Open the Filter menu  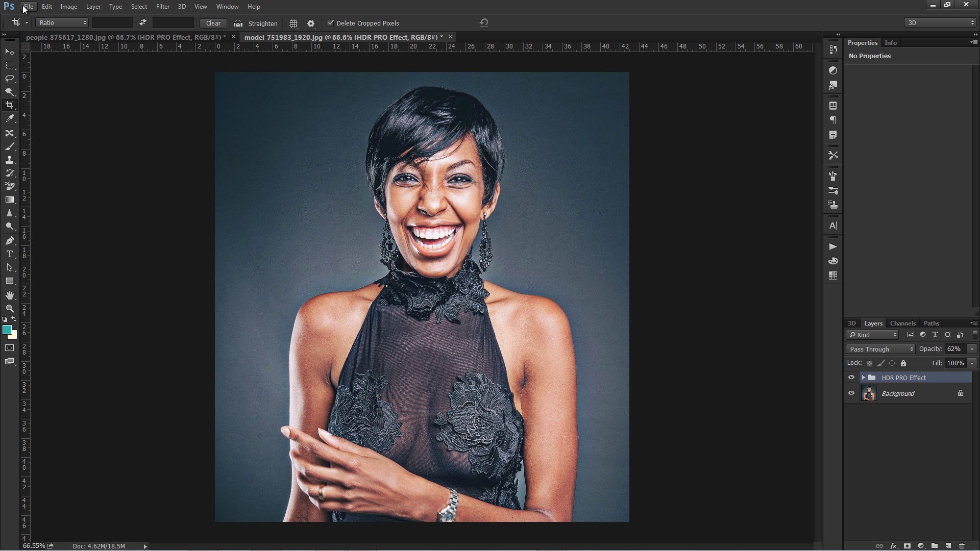tap(163, 6)
